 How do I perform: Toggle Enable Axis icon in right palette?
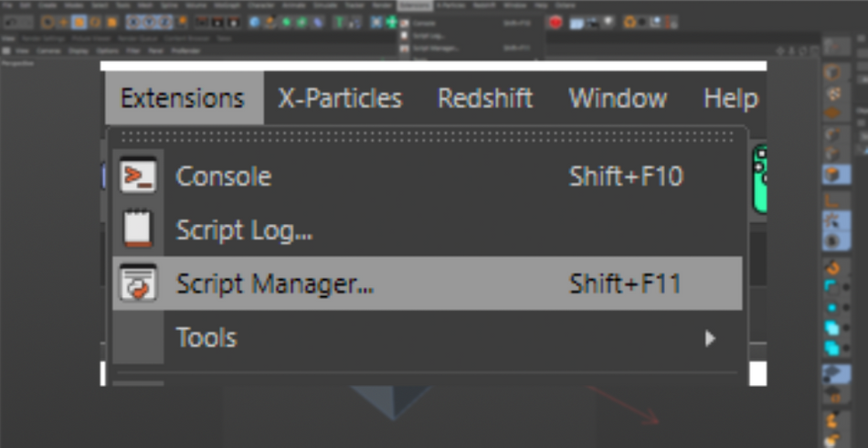tap(832, 199)
